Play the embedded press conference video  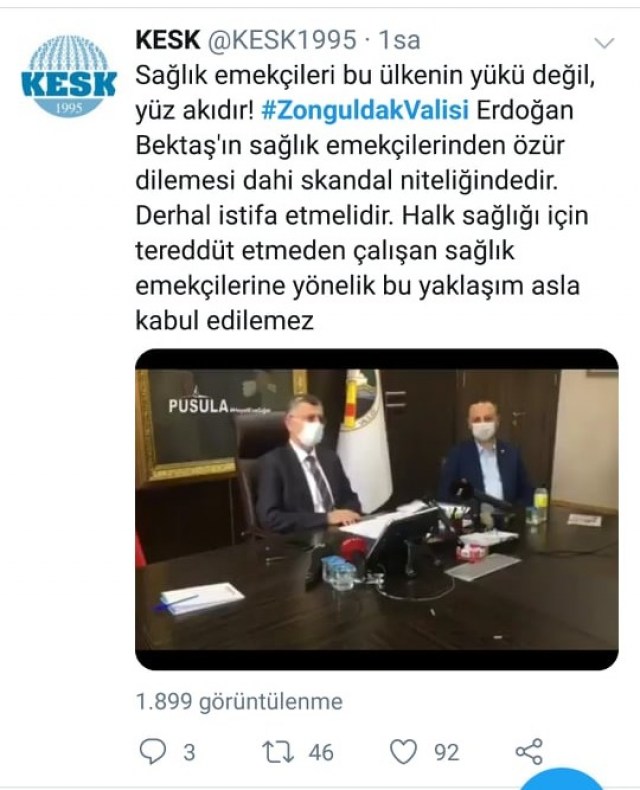(x=377, y=509)
